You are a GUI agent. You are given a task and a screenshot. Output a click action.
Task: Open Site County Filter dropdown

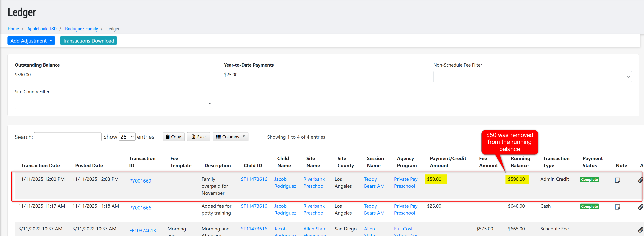pyautogui.click(x=114, y=103)
